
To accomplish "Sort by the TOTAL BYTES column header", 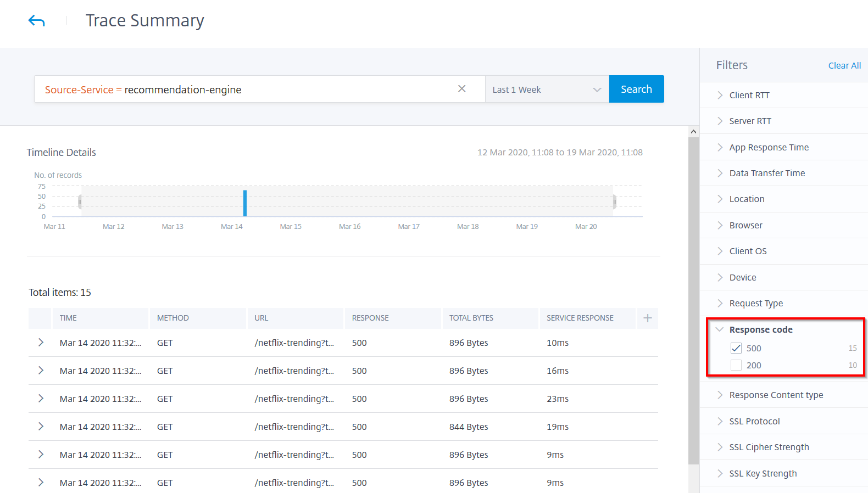I will [471, 318].
